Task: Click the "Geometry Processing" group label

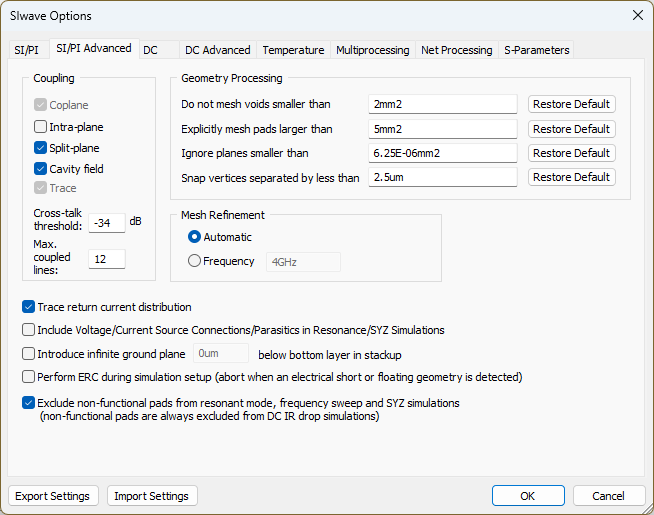Action: pyautogui.click(x=231, y=78)
